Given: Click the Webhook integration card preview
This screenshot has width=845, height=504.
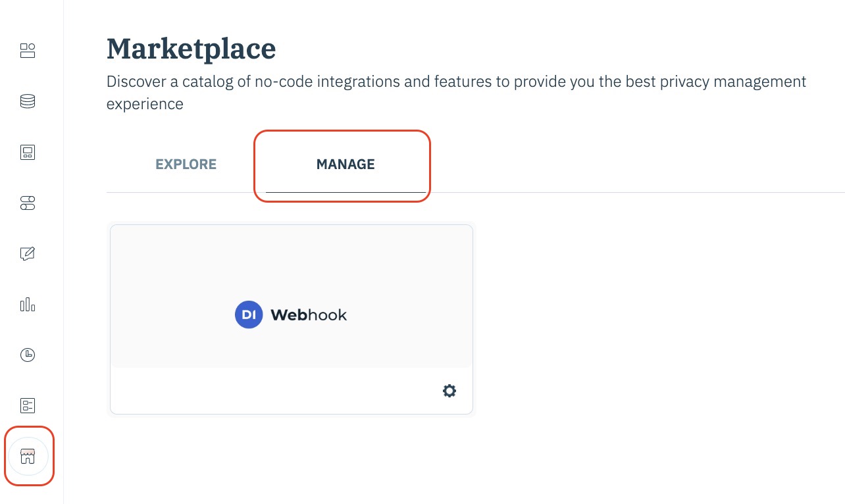Looking at the screenshot, I should coord(291,276).
